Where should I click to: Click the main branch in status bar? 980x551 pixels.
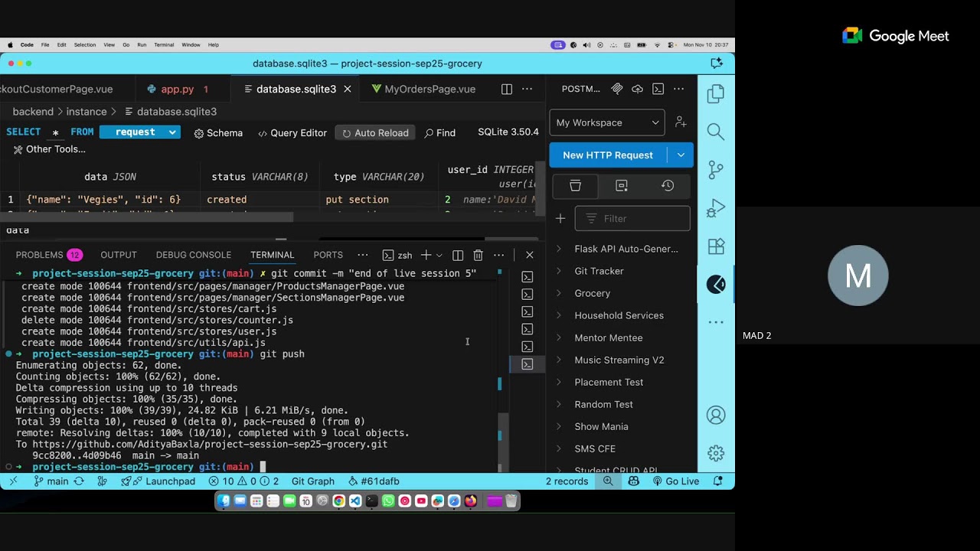[x=51, y=481]
